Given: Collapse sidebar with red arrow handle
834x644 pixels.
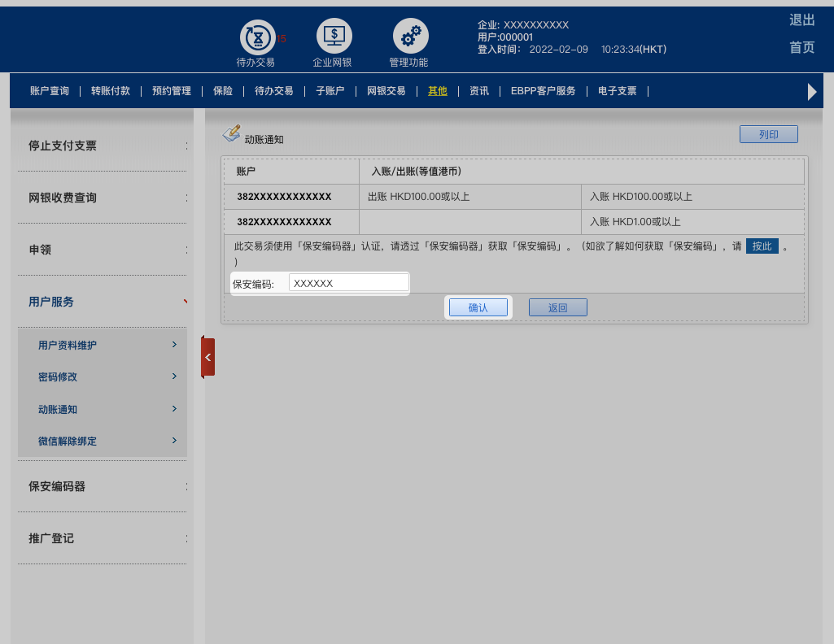Looking at the screenshot, I should pyautogui.click(x=207, y=357).
